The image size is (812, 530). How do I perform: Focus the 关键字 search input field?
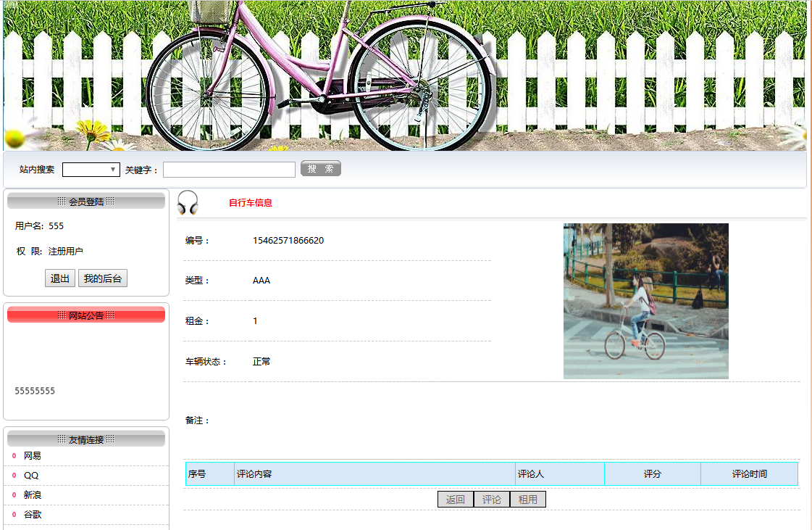tap(229, 170)
